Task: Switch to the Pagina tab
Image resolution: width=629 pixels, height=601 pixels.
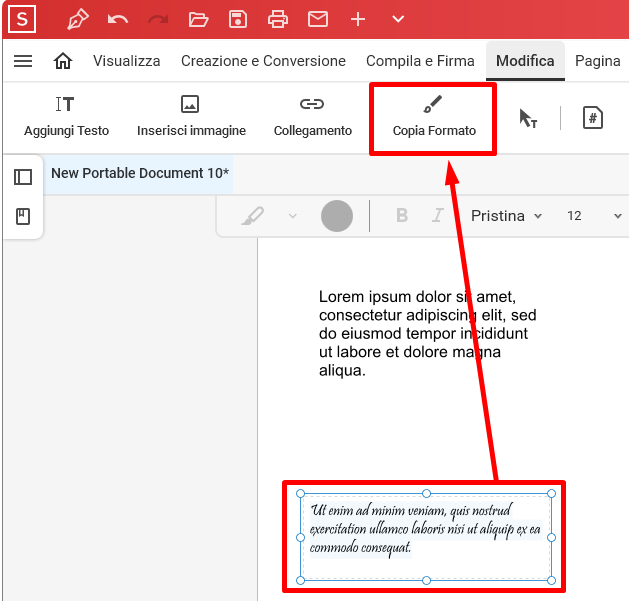Action: (597, 61)
